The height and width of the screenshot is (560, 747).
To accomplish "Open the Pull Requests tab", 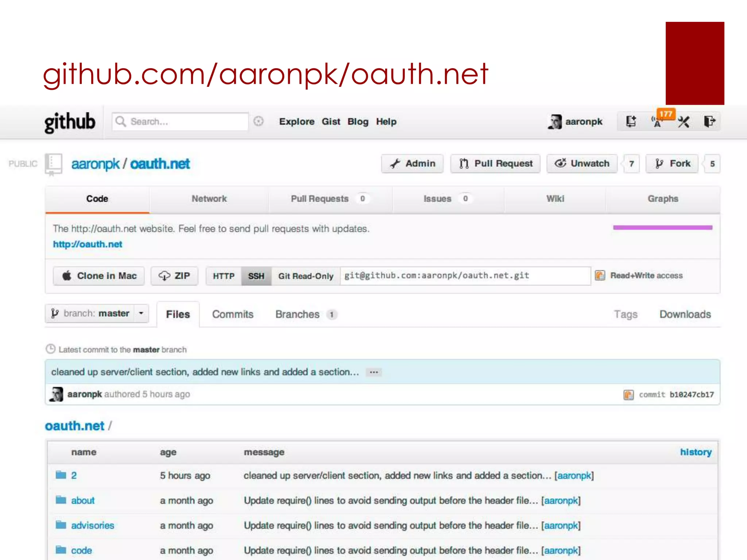I will (330, 199).
